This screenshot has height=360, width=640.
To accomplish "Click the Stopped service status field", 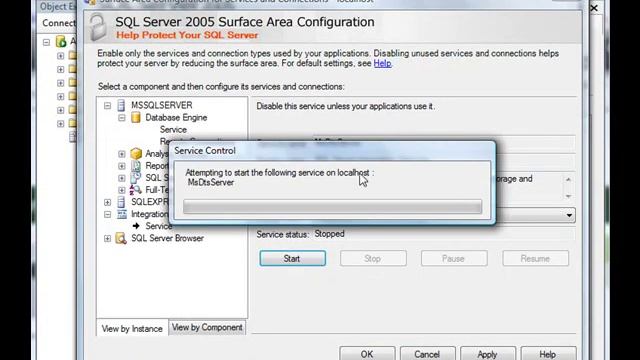I will 444,234.
